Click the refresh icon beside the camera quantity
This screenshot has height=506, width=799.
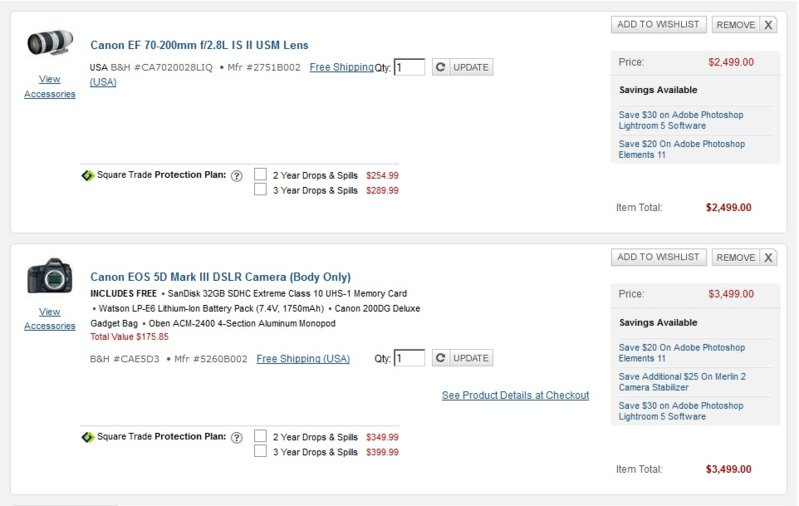point(440,358)
